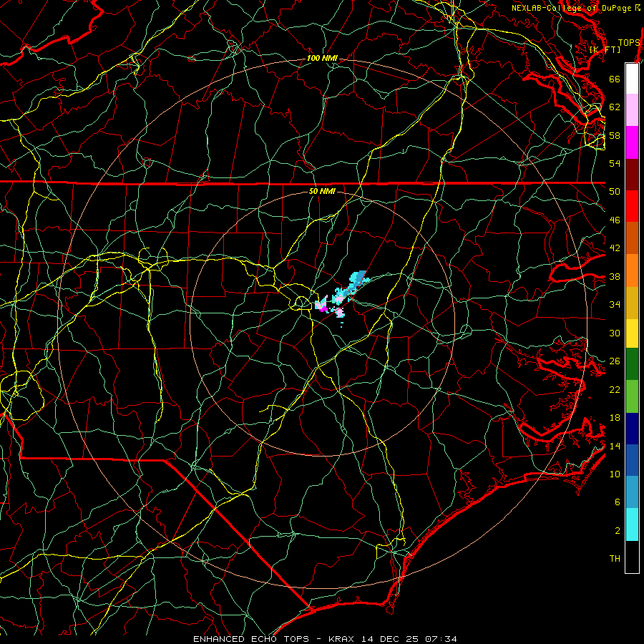Pick the dark green legend swatch
This screenshot has width=644, height=644.
632,364
